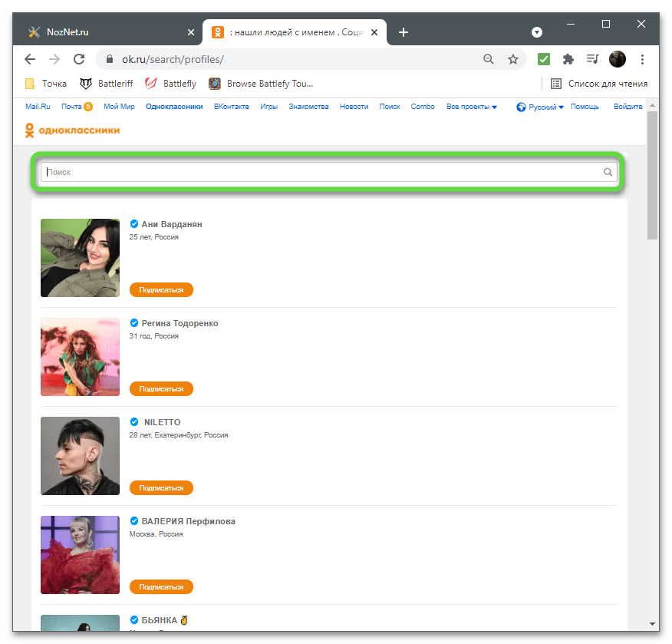Screen dimensions: 672x644
Task: Click the Одноклассники logo
Action: click(x=72, y=130)
